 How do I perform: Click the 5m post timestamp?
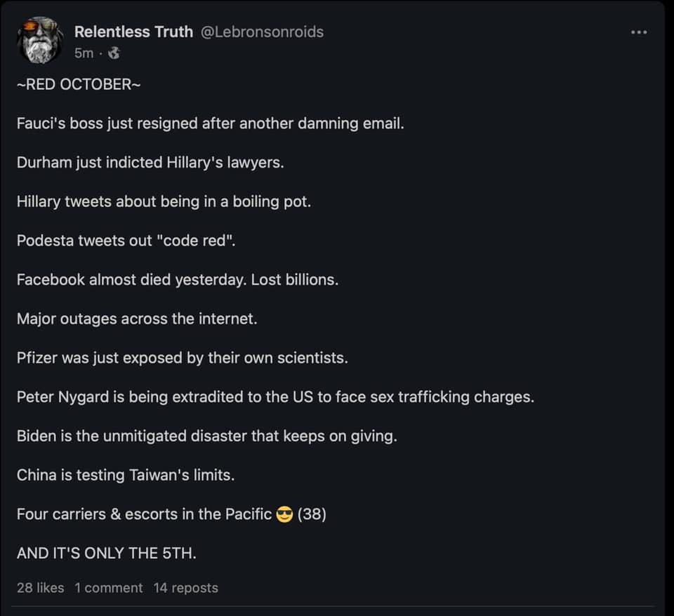84,53
